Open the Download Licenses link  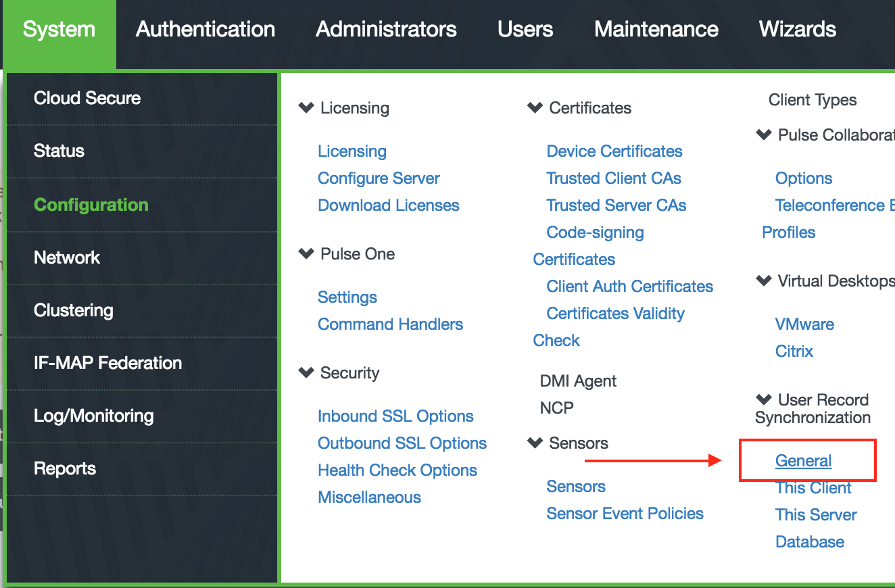388,205
